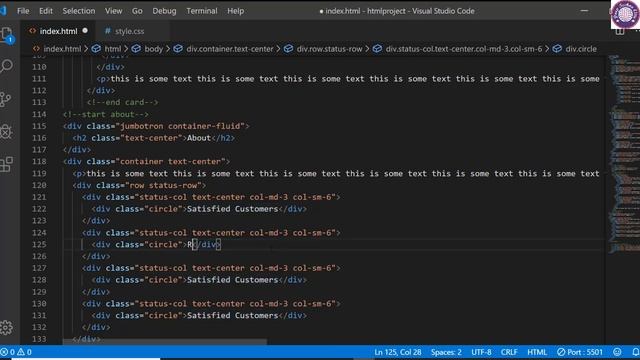Open the Debug menu
640x360 pixels.
pos(164,11)
